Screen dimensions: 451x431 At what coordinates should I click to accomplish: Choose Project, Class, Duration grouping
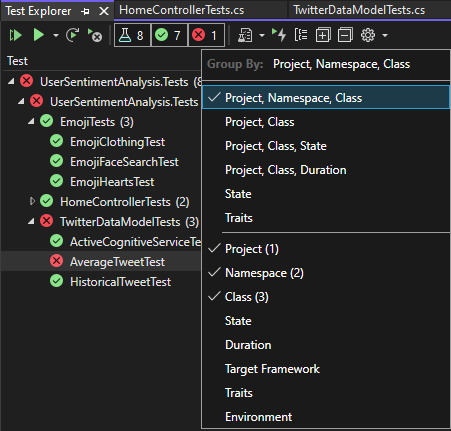[x=326, y=170]
